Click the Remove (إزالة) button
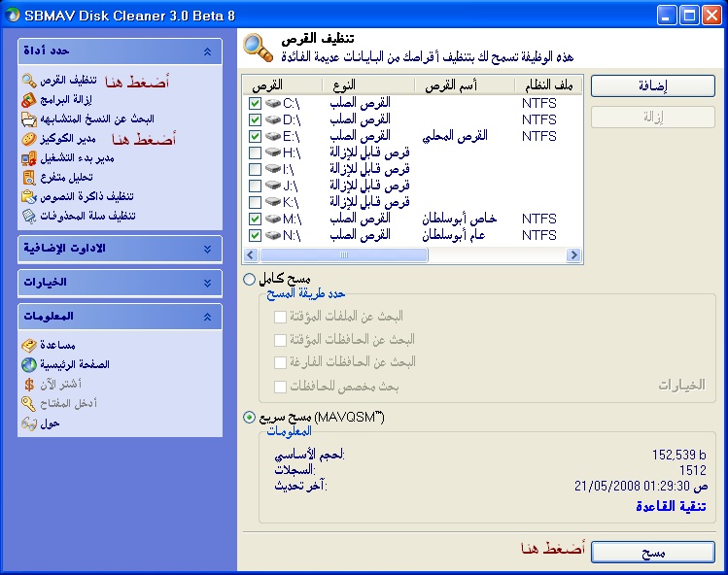Viewport: 728px width, 575px height. (x=653, y=118)
